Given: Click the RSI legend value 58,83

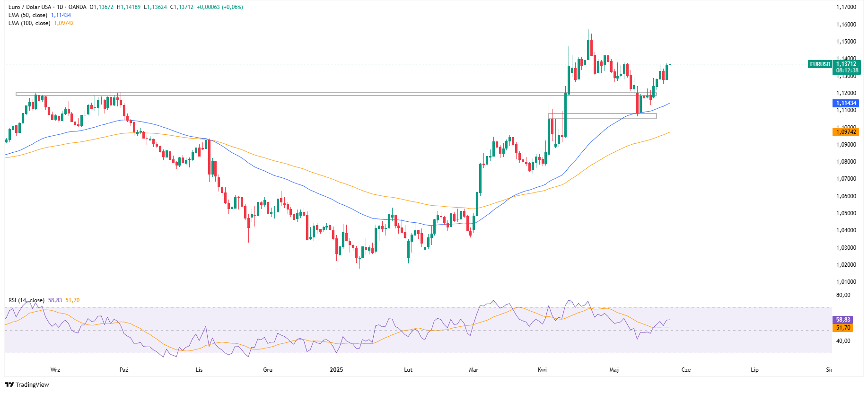Looking at the screenshot, I should 55,300.
